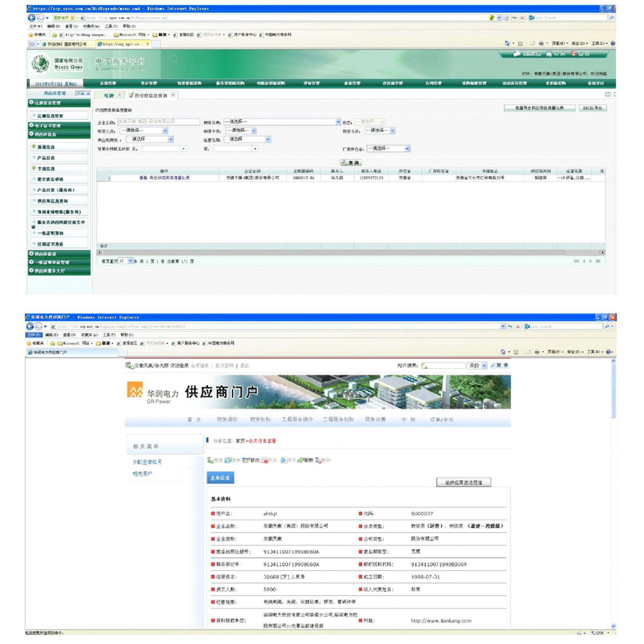Click the EXCEL导出 export button
Image resolution: width=644 pixels, height=644 pixels.
point(592,108)
